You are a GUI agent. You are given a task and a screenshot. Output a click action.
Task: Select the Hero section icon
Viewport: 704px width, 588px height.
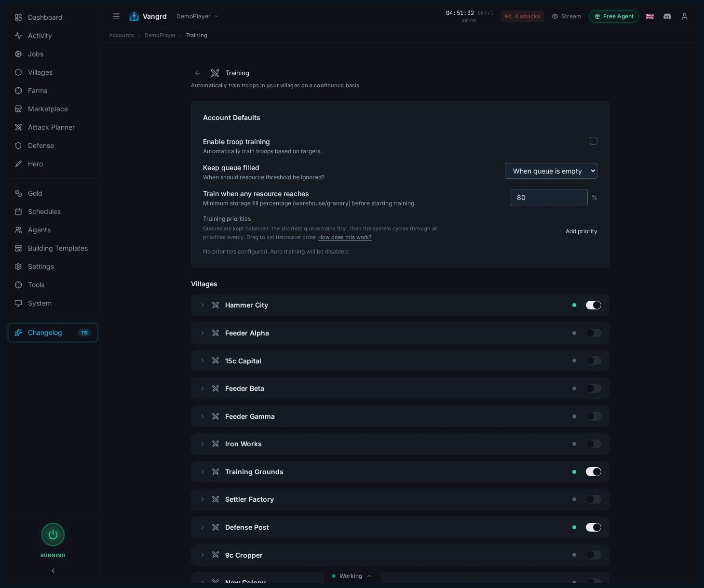tap(18, 164)
